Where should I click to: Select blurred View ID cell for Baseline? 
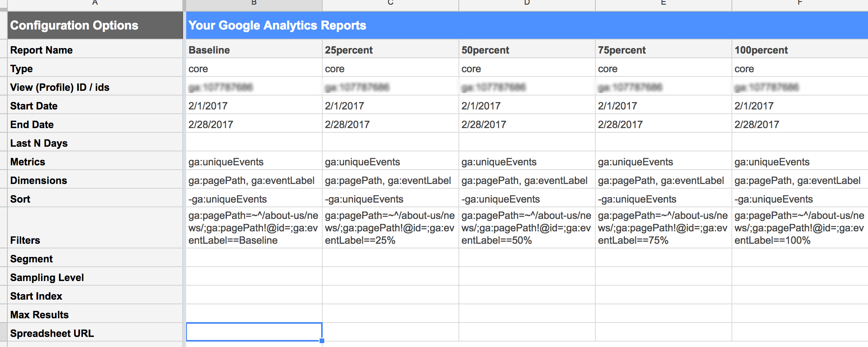pyautogui.click(x=254, y=87)
